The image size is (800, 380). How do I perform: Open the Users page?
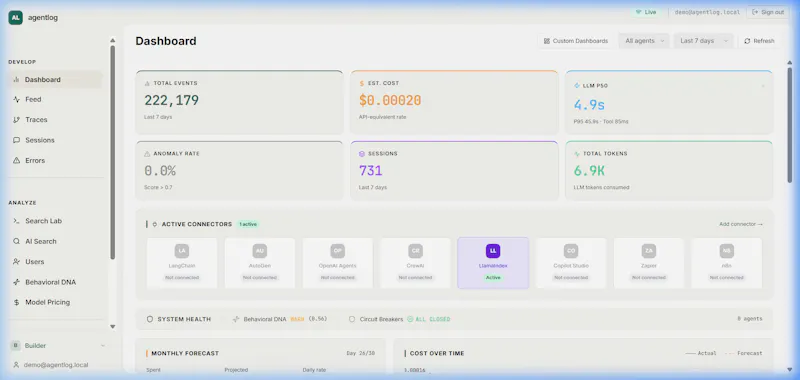[55, 262]
